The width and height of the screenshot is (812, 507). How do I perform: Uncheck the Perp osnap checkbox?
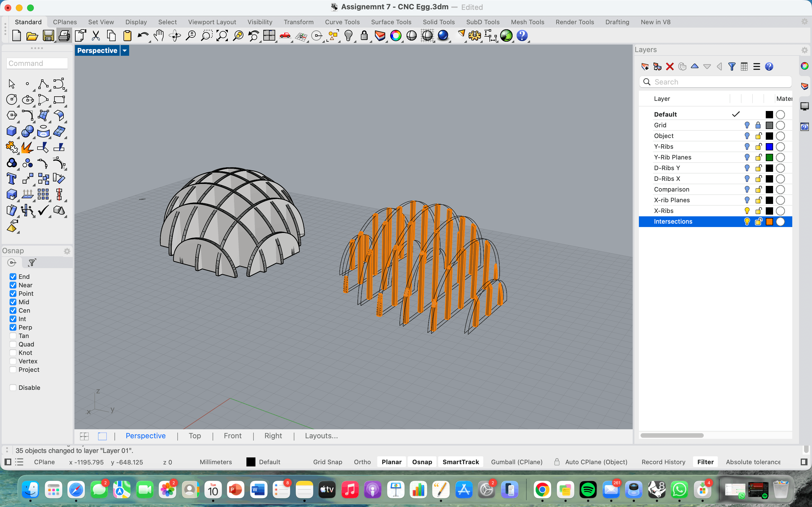[x=13, y=327]
